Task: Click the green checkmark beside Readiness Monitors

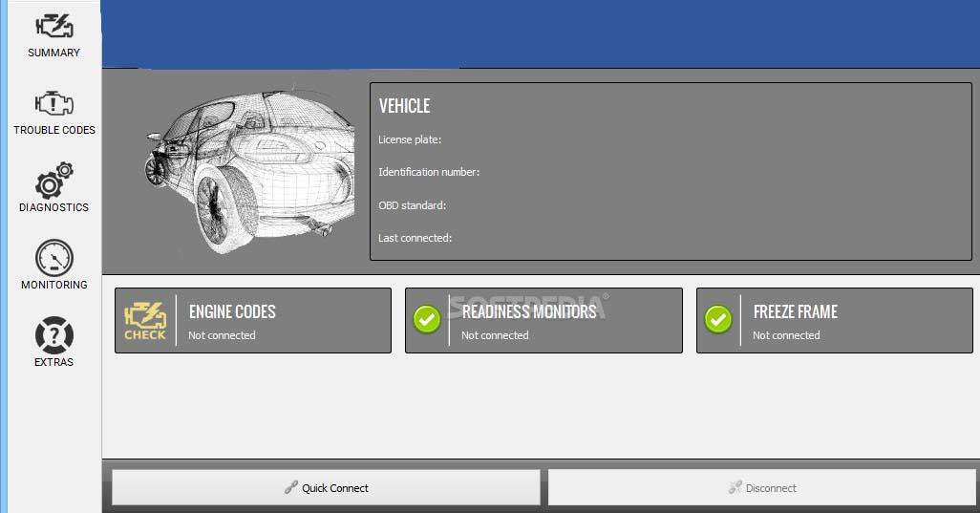Action: pyautogui.click(x=427, y=320)
